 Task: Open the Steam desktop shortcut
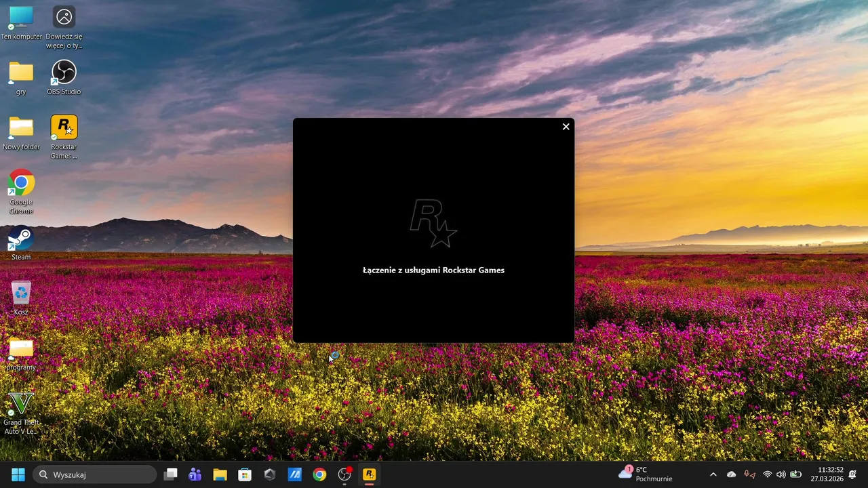point(21,243)
